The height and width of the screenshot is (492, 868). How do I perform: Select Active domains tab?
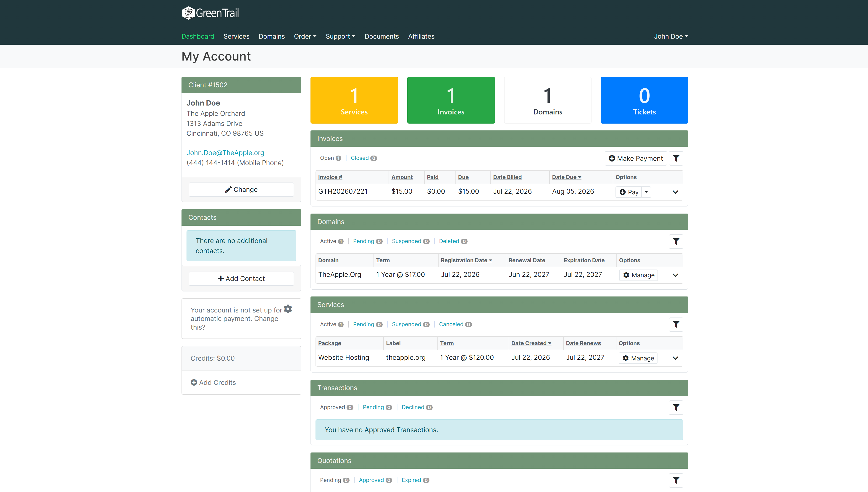coord(332,241)
